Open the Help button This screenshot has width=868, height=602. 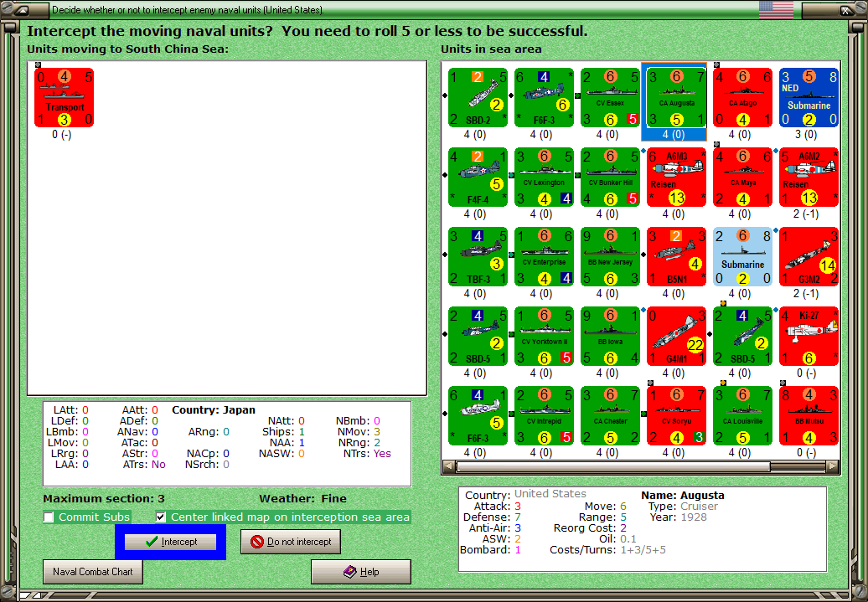[x=361, y=572]
